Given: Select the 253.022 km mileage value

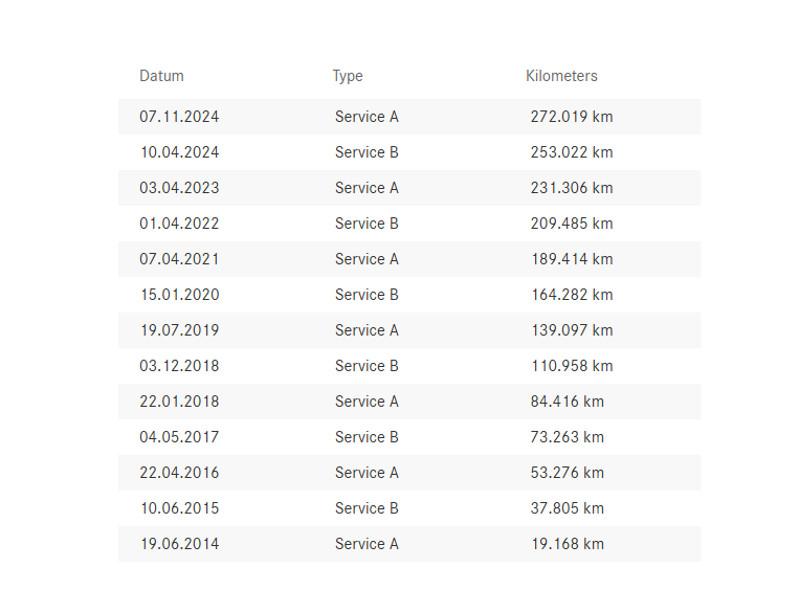Looking at the screenshot, I should point(571,153).
